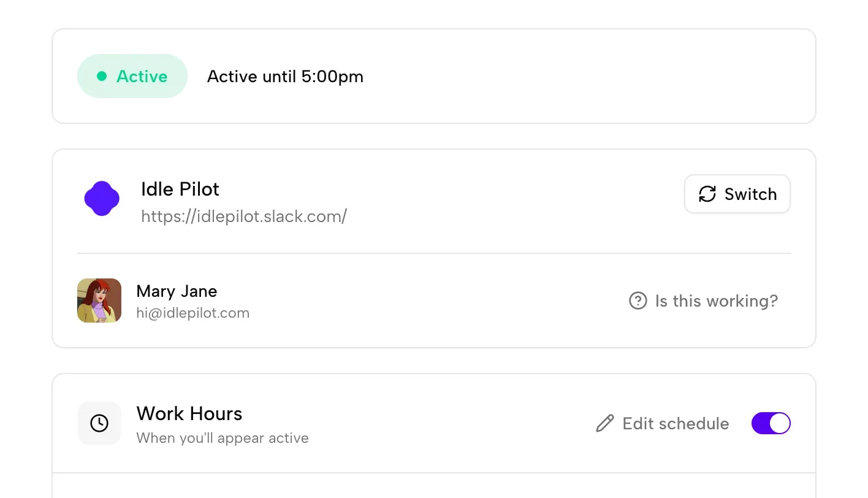868x498 pixels.
Task: Open the idlepilot.slack.com link
Action: [244, 216]
